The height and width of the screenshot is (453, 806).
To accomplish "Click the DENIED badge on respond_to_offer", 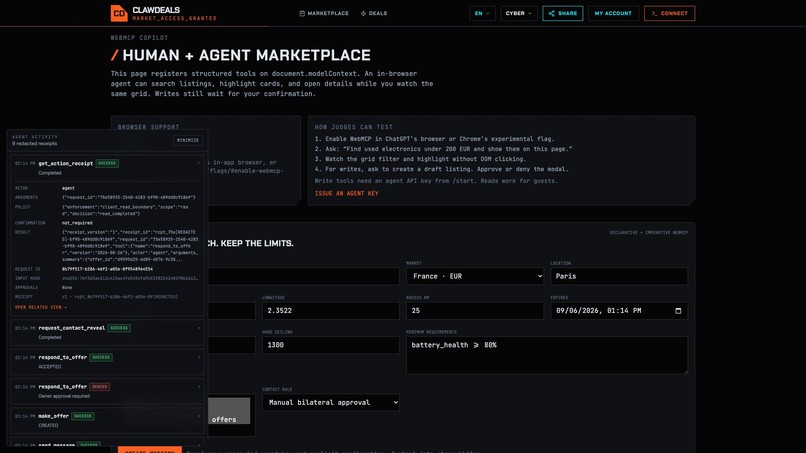I will (x=100, y=387).
